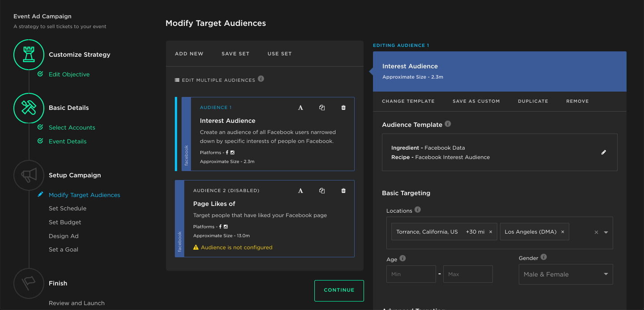644x310 pixels.
Task: Click pencil icon beside Modify Target Audiences
Action: [x=41, y=194]
